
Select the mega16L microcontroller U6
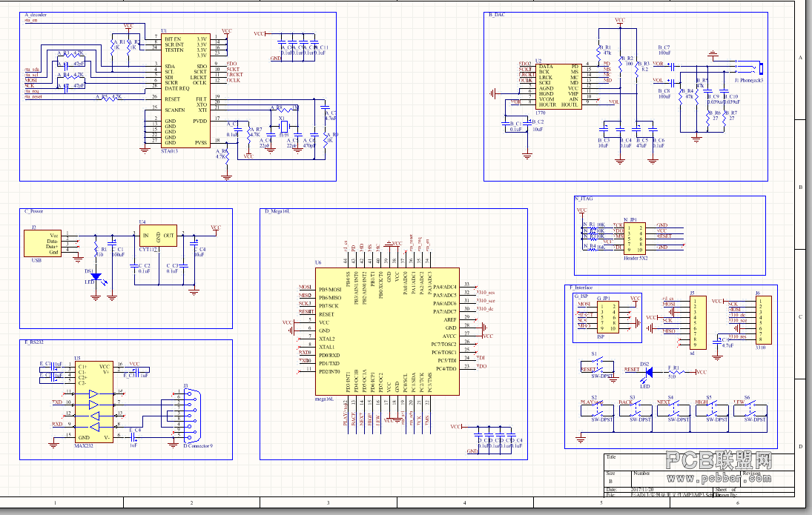click(x=387, y=331)
